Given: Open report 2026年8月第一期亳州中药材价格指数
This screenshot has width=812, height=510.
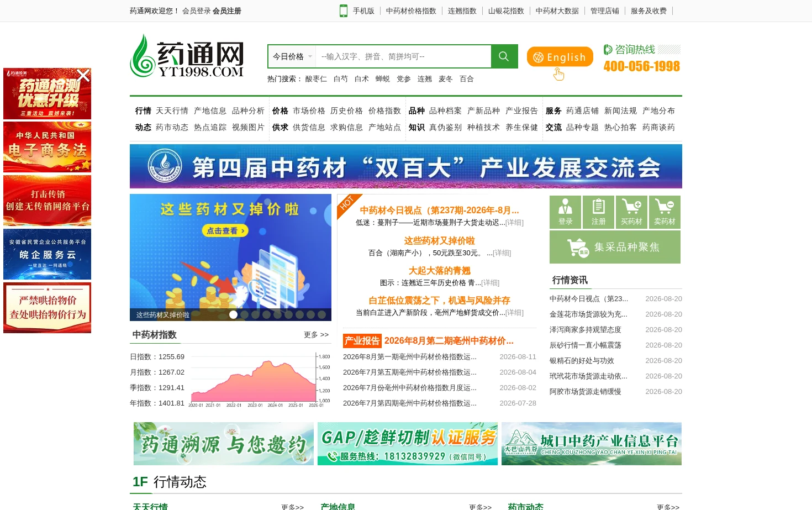Looking at the screenshot, I should pyautogui.click(x=409, y=357).
